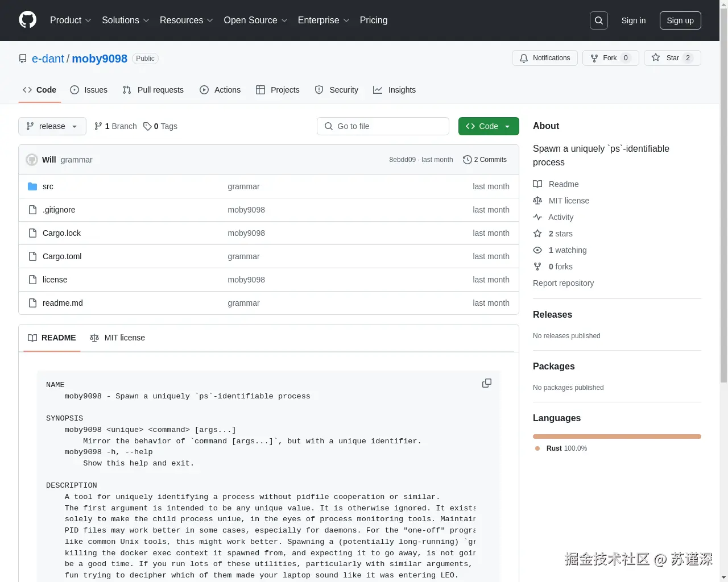728x582 pixels.
Task: Expand the Resources menu
Action: point(187,20)
